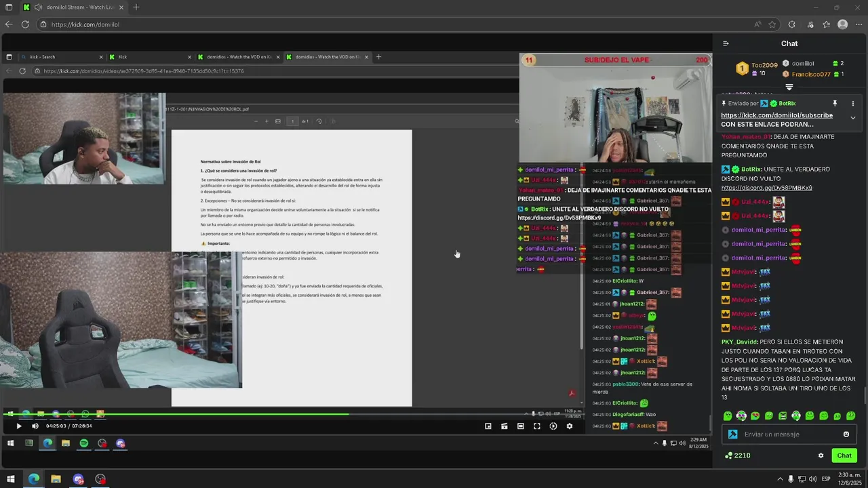Open Francisco077 in the leaderboard

pyautogui.click(x=811, y=74)
